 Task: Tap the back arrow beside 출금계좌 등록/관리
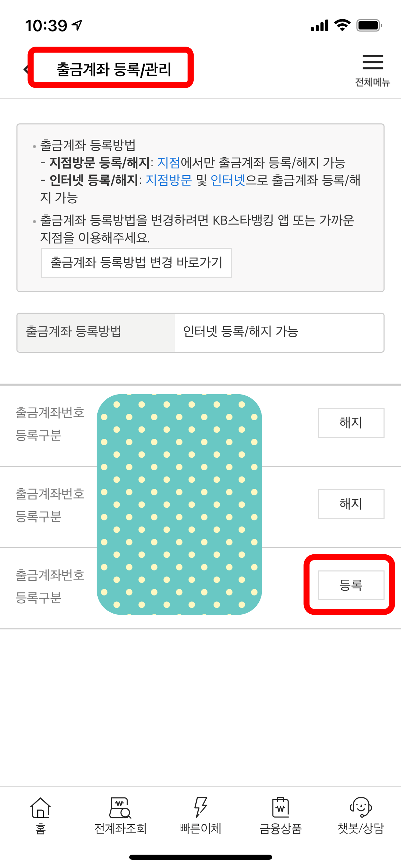tap(26, 69)
